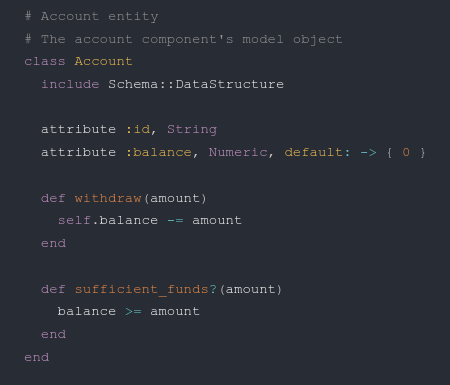Click the :balance symbol
The width and height of the screenshot is (450, 385).
click(x=159, y=152)
